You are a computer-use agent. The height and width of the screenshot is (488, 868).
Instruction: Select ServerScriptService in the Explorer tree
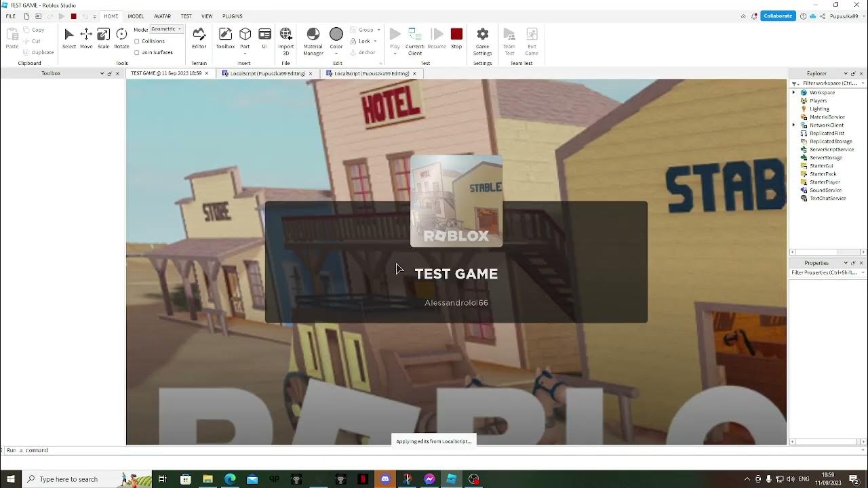(831, 150)
